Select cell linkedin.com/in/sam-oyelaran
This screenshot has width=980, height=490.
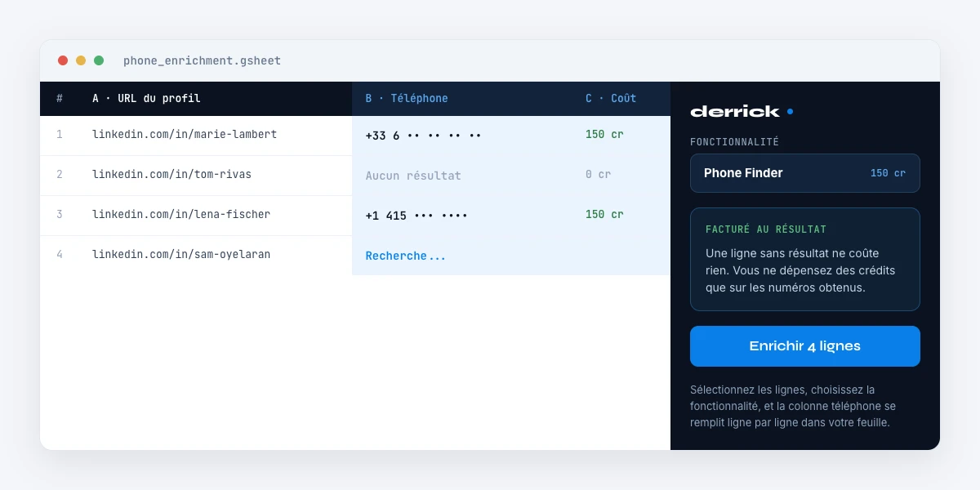click(181, 254)
